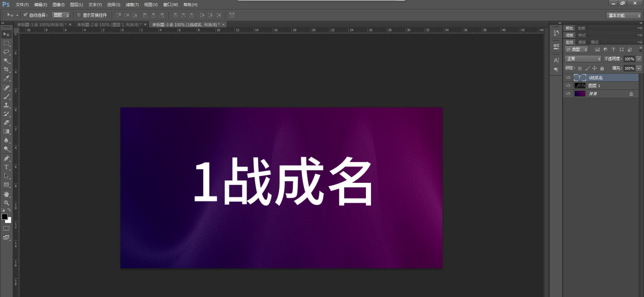Toggle lock transparent pixels
Screen dimensions: 644x297
coord(579,68)
